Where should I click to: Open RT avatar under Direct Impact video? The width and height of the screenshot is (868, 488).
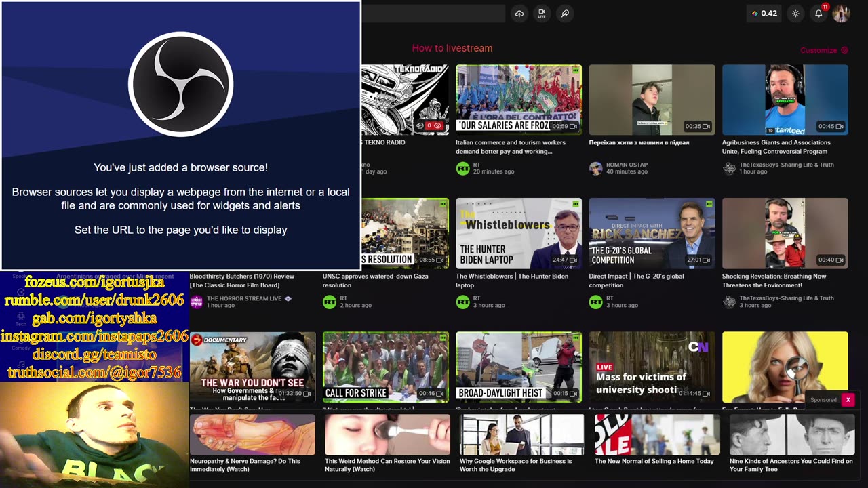point(595,302)
